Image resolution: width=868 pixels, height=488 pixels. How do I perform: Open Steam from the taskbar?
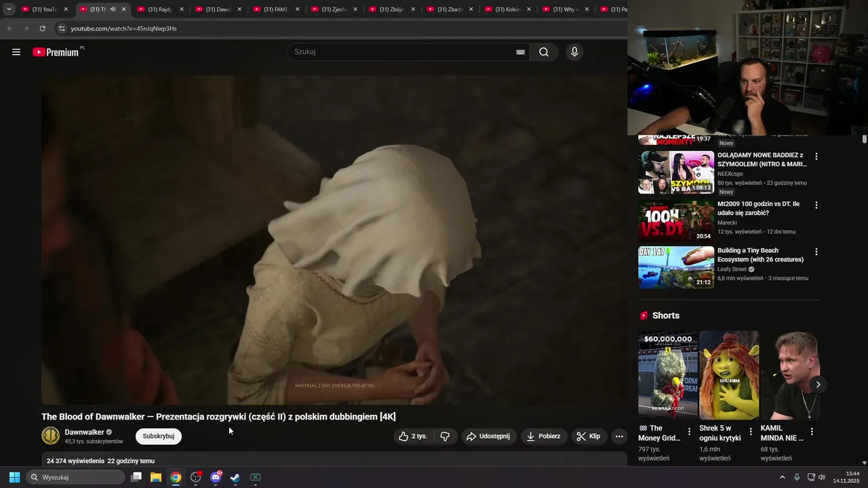pyautogui.click(x=235, y=477)
